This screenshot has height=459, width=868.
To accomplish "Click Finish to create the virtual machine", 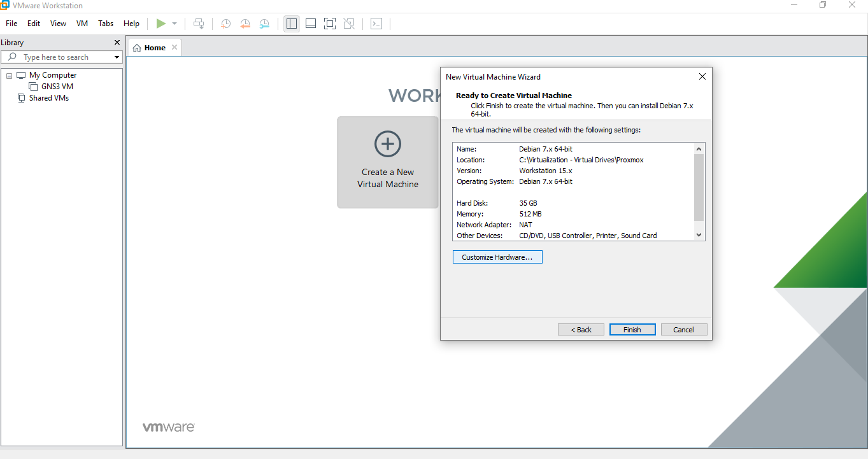I will [632, 329].
